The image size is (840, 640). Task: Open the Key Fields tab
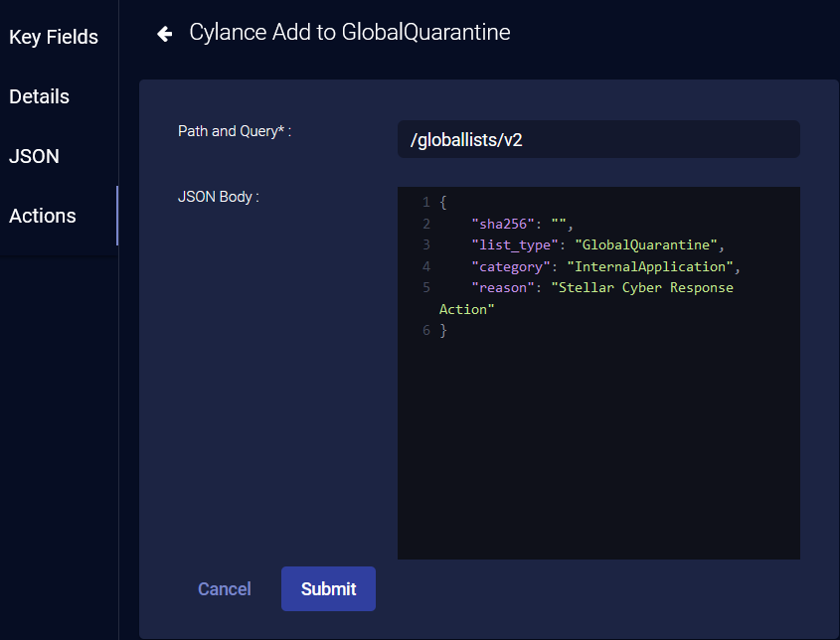tap(54, 37)
